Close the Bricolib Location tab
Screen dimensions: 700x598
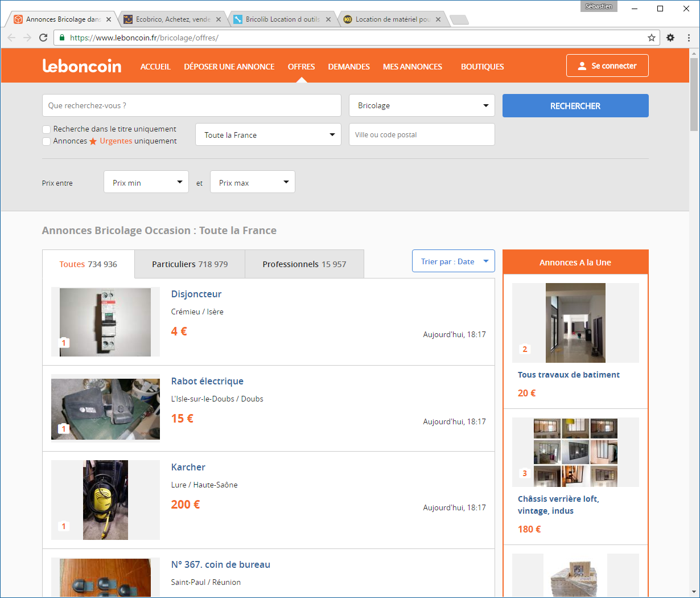coord(328,19)
